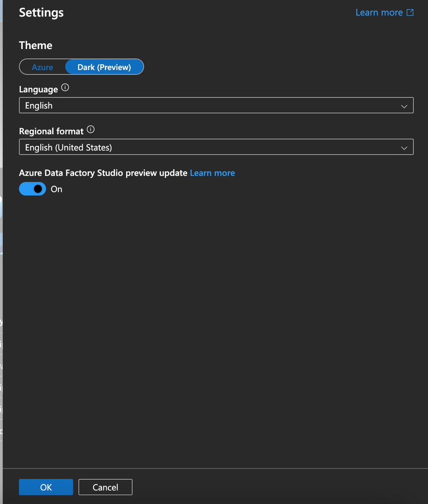Screen dimensions: 428x504
Task: Click Azure Data Factory Studio preview update label
Action: tap(103, 173)
